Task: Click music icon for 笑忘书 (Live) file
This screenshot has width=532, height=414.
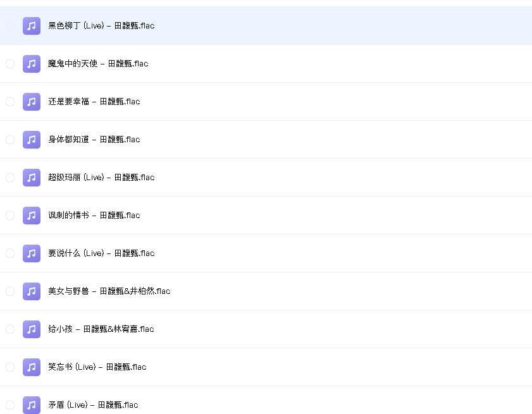Action: point(32,368)
